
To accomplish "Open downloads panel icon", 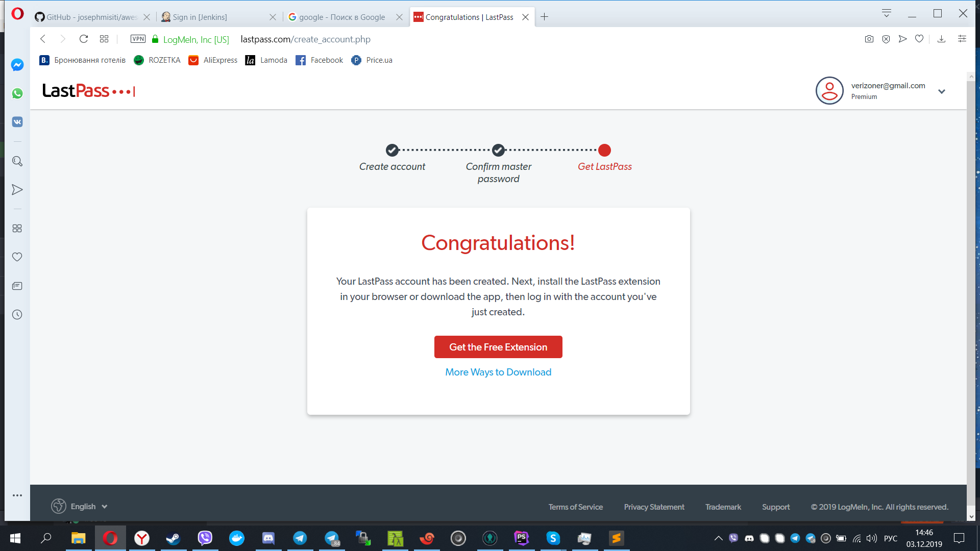I will pyautogui.click(x=942, y=39).
